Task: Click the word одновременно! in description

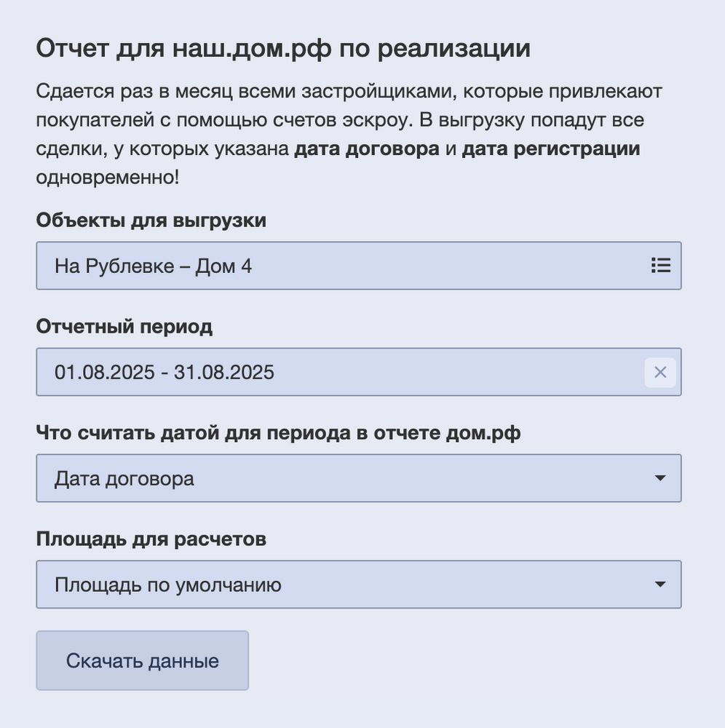Action: point(107,178)
